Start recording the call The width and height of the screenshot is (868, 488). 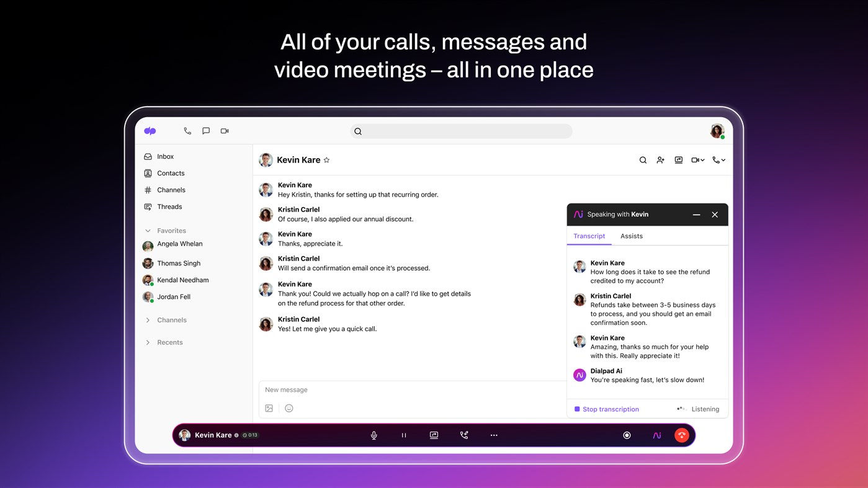click(627, 435)
